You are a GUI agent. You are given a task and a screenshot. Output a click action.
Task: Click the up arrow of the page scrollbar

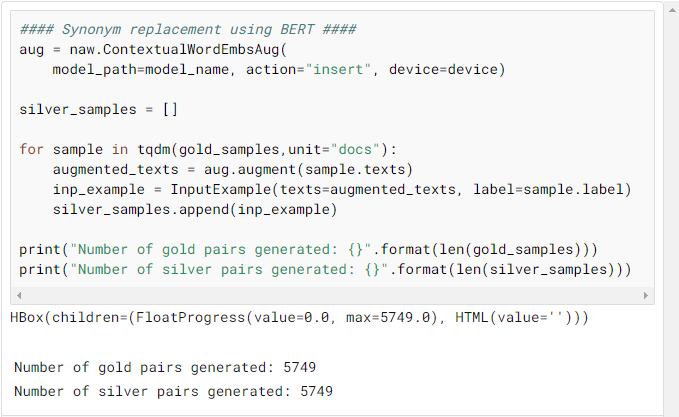672,10
